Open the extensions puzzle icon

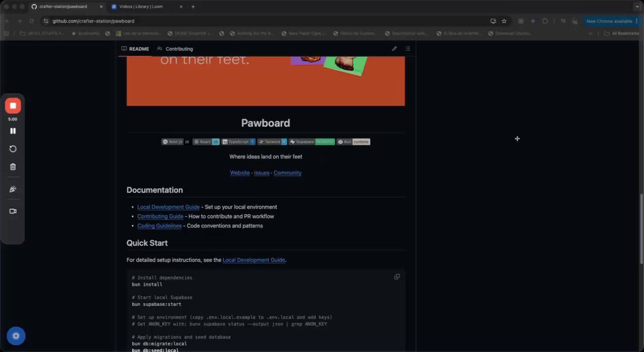coord(545,21)
